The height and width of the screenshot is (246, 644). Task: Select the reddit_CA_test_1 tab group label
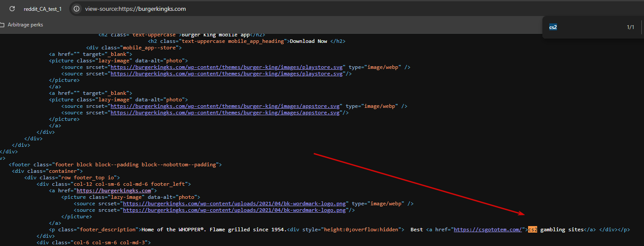[x=42, y=9]
